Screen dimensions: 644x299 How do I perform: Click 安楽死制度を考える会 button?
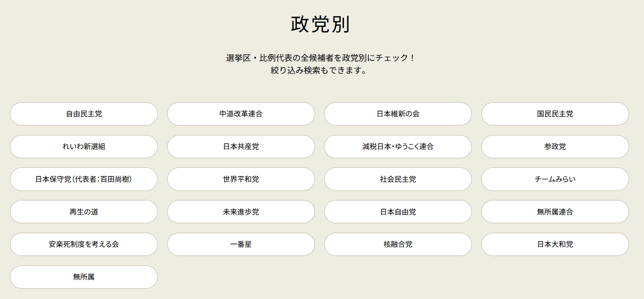84,244
